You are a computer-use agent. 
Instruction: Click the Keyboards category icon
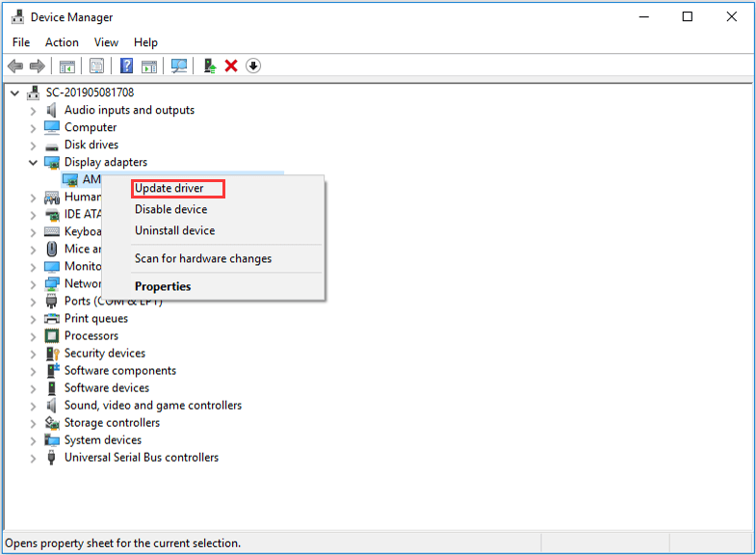[x=52, y=231]
